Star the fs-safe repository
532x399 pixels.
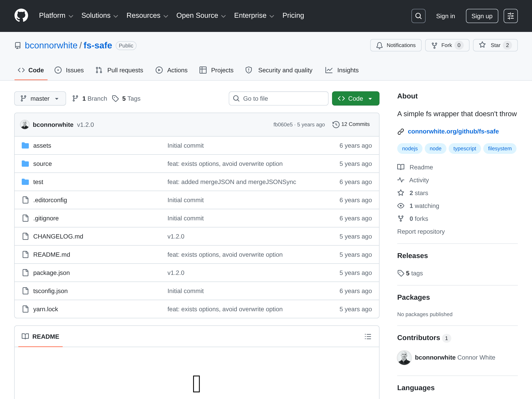coord(495,45)
